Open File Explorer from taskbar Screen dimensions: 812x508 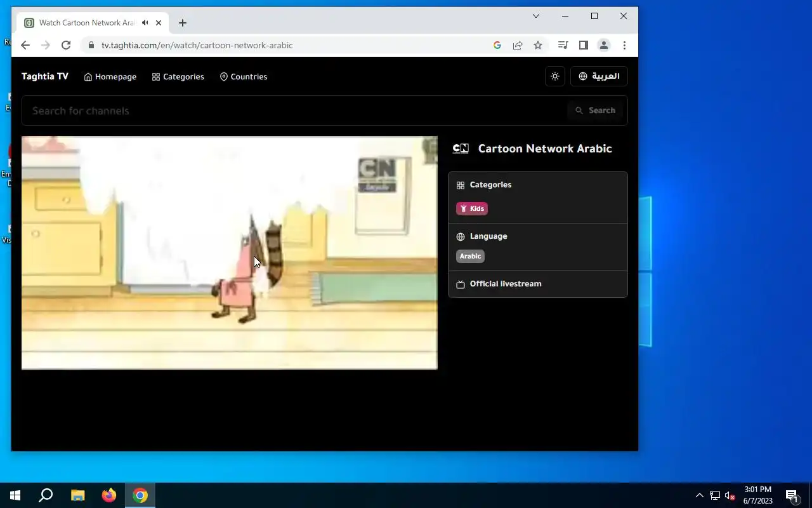(77, 495)
